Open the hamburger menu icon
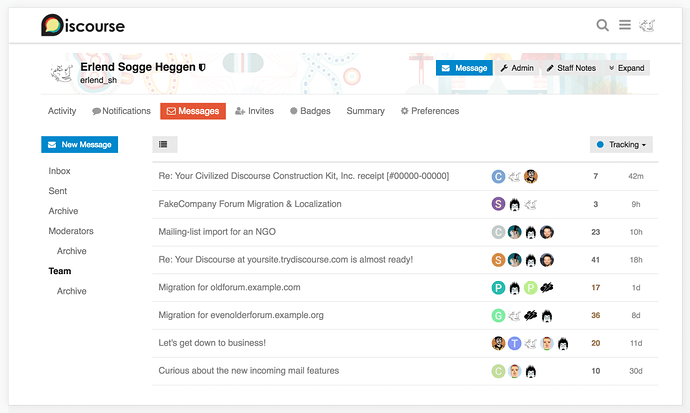Viewport: 690px width, 413px height. (624, 25)
